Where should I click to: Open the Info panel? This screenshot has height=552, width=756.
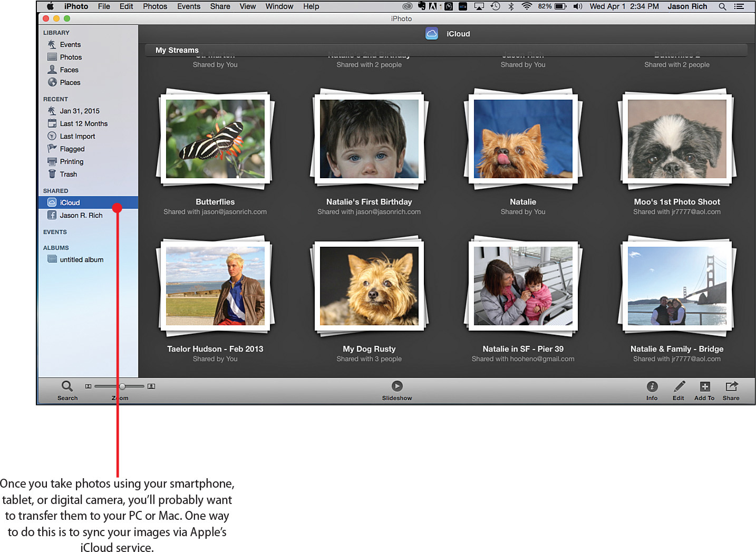(x=652, y=386)
